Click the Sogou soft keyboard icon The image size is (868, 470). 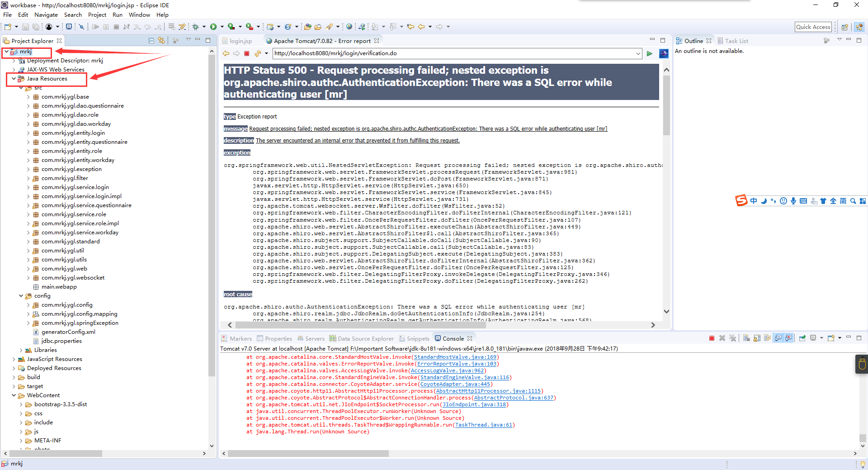coord(803,201)
